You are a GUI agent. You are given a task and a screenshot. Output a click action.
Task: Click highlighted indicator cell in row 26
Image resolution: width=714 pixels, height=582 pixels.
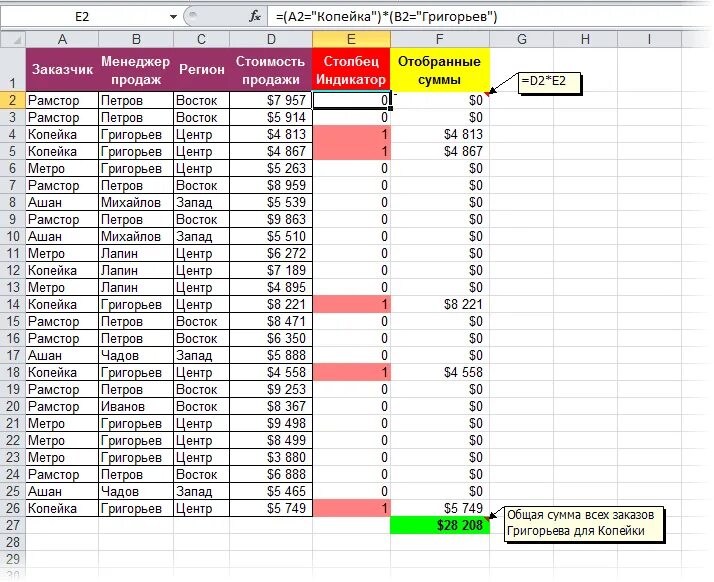[351, 508]
